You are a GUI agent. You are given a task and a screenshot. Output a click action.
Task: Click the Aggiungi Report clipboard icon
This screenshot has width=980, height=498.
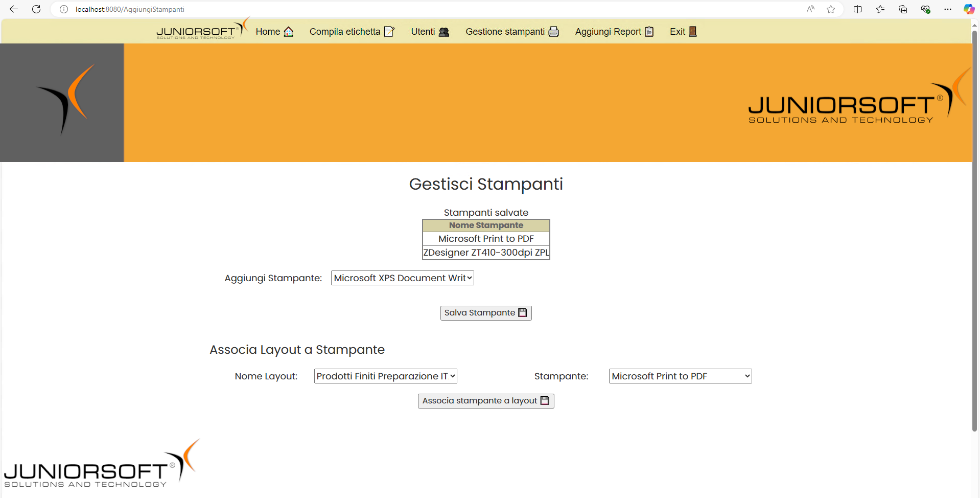click(x=649, y=32)
